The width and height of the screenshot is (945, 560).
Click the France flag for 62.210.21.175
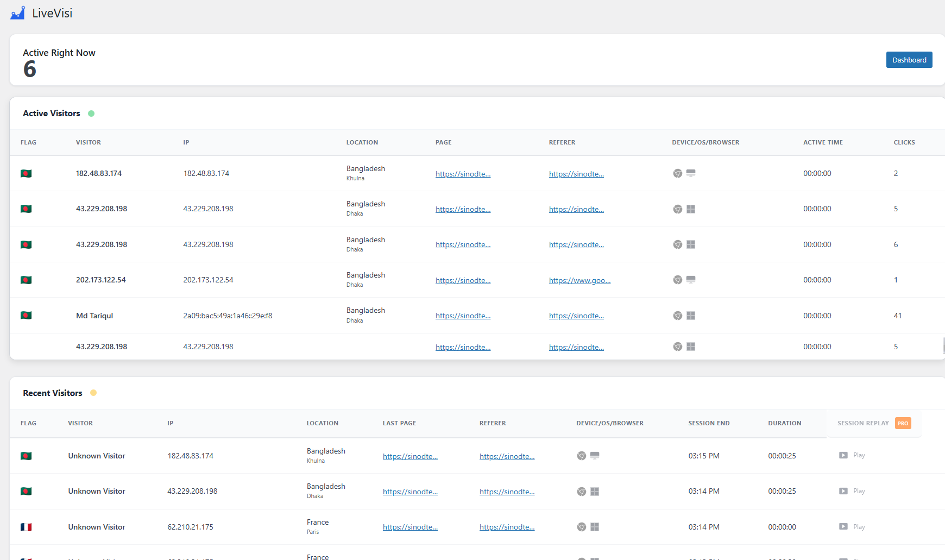(x=26, y=527)
